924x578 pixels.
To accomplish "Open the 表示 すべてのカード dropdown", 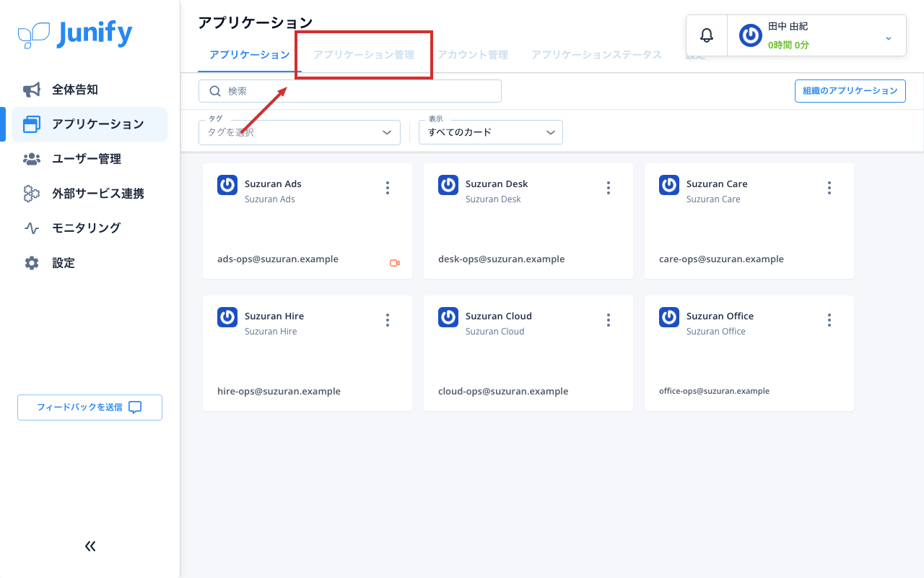I will coord(491,132).
